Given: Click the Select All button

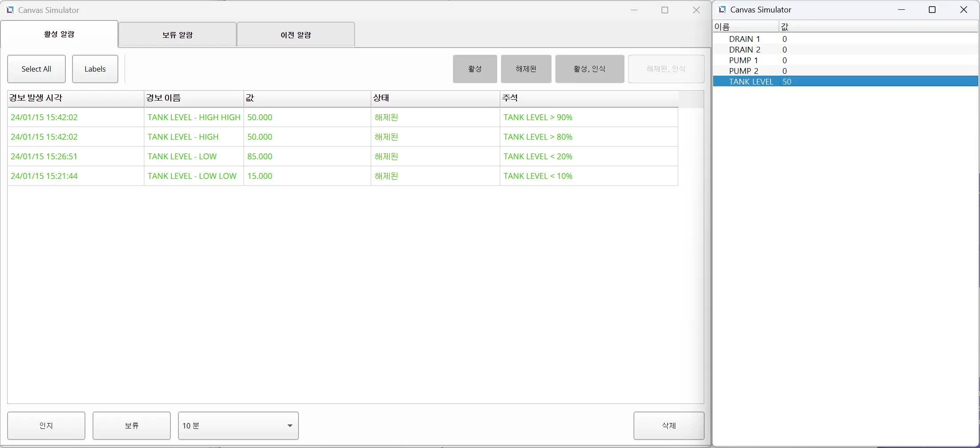Looking at the screenshot, I should tap(36, 69).
